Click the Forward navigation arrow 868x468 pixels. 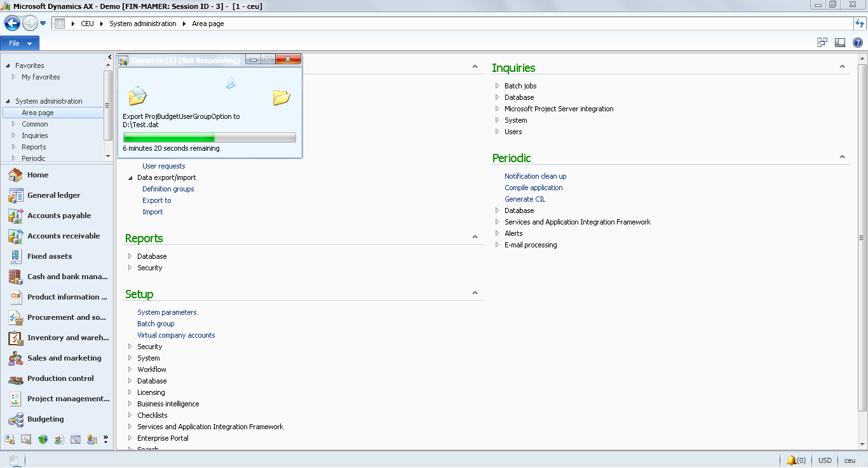(30, 24)
